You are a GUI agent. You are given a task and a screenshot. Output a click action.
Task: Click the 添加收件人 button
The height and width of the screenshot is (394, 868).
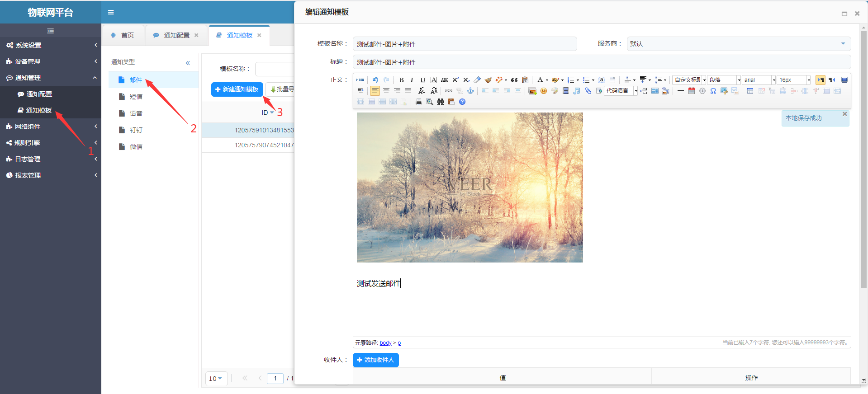pos(375,360)
